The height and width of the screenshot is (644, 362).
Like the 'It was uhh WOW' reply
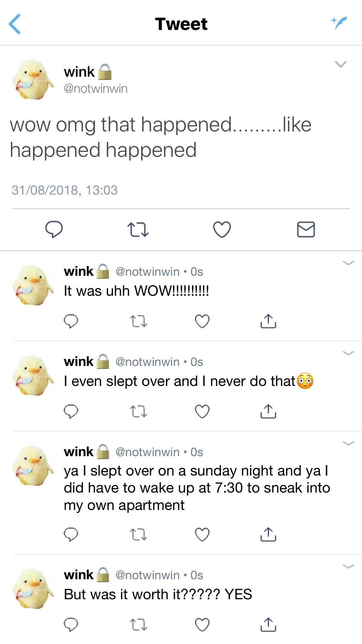pyautogui.click(x=202, y=321)
